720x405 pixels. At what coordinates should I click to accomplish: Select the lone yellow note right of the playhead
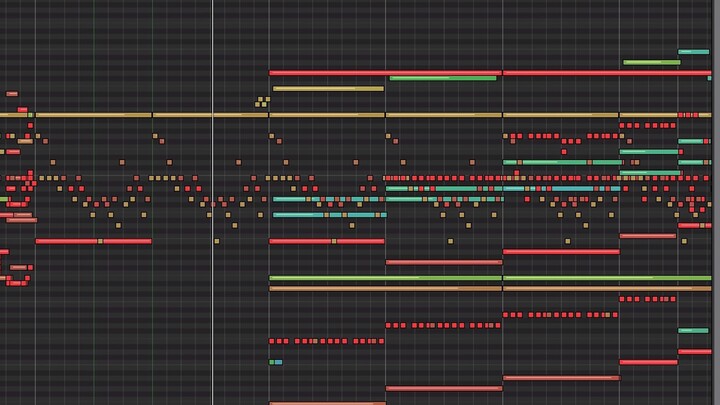tap(217, 241)
